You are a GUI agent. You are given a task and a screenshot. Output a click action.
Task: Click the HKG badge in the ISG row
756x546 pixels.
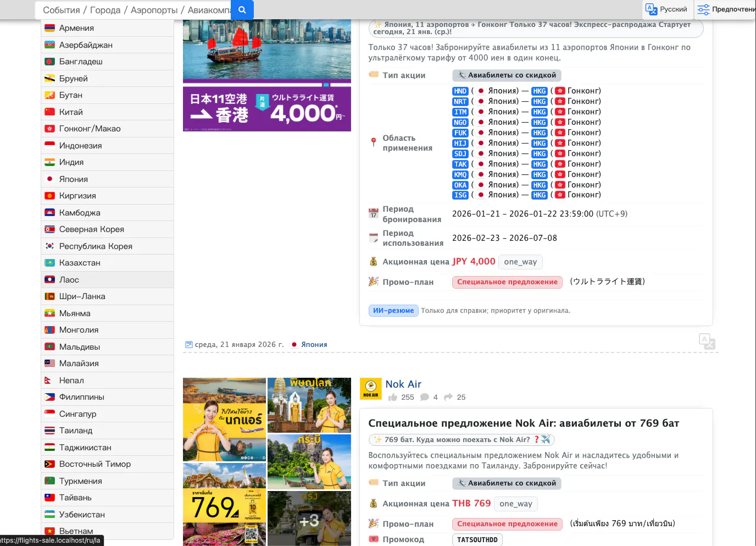(x=540, y=195)
